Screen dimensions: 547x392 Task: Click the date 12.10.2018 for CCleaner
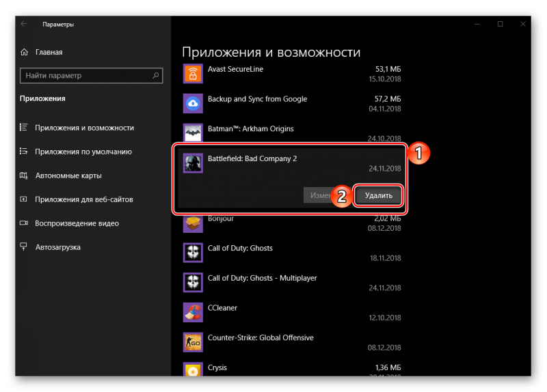point(385,318)
